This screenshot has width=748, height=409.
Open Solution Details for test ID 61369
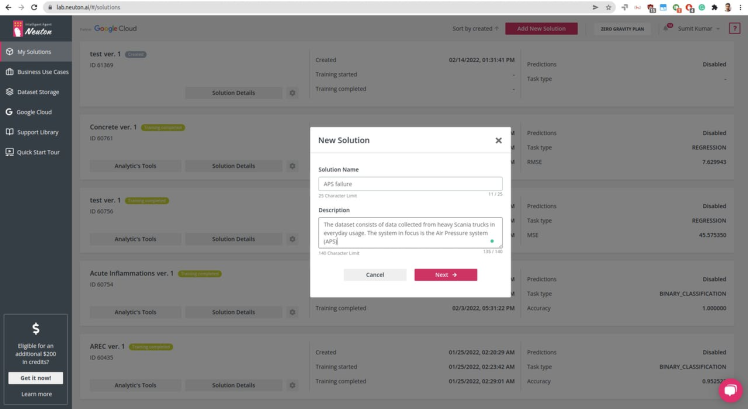pyautogui.click(x=234, y=93)
